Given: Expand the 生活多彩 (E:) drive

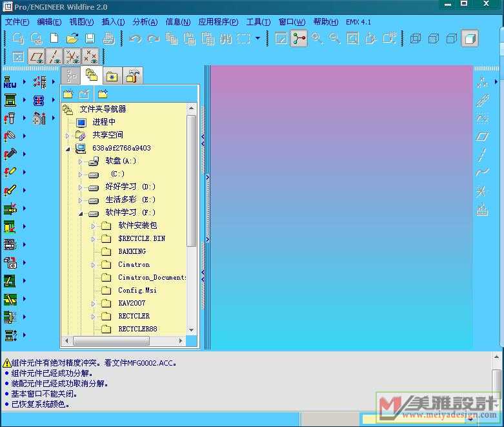Looking at the screenshot, I should pyautogui.click(x=81, y=200).
